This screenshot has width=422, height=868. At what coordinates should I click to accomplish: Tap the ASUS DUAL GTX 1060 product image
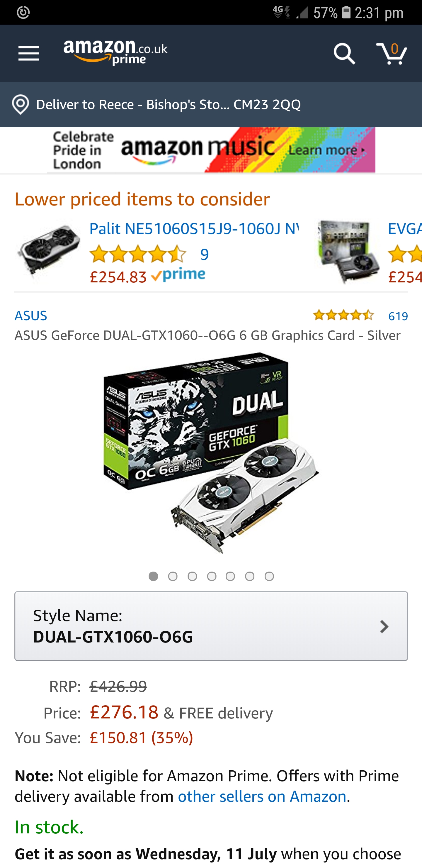(x=211, y=453)
